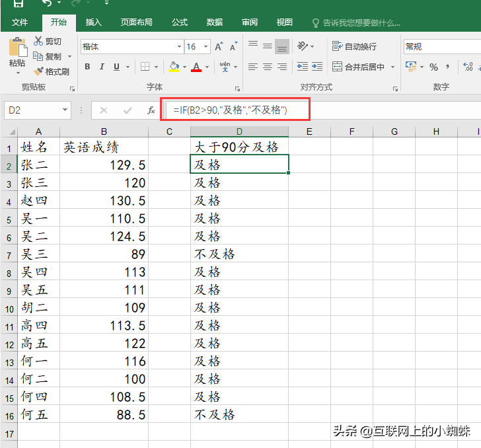The image size is (481, 448).
Task: Open the Name Box dropdown
Action: 65,110
